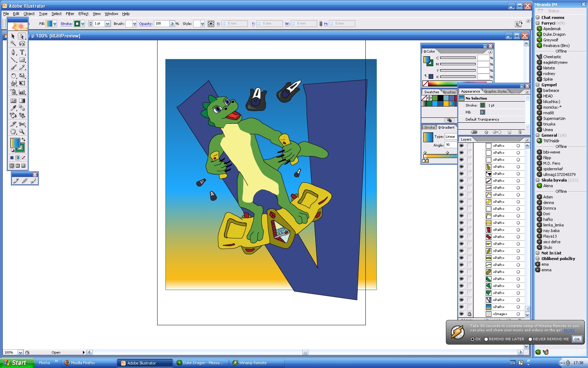Image resolution: width=588 pixels, height=368 pixels.
Task: Select the Remind Me Later radio option
Action: click(x=486, y=339)
